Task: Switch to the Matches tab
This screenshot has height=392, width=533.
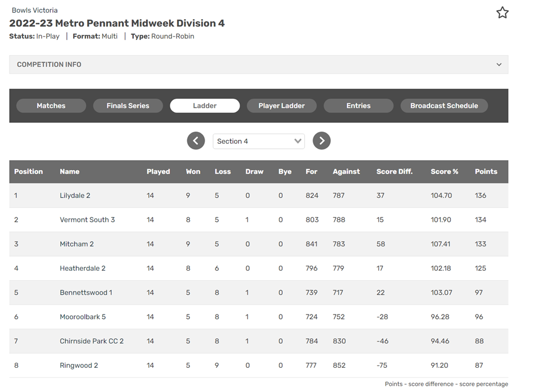Action: 51,106
